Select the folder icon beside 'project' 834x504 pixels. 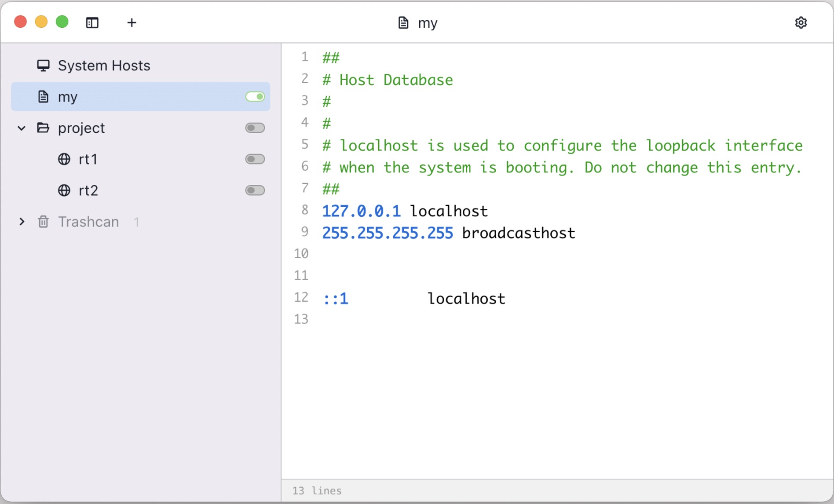click(43, 128)
